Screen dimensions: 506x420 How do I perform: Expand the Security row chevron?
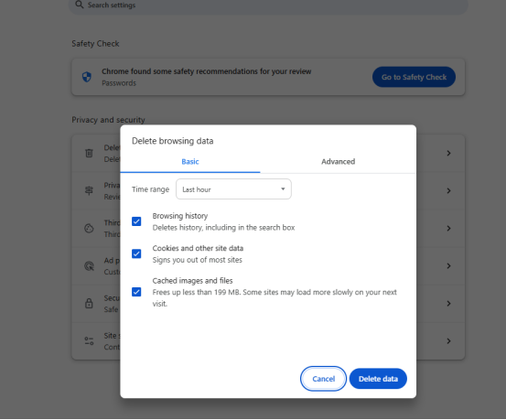coord(448,304)
